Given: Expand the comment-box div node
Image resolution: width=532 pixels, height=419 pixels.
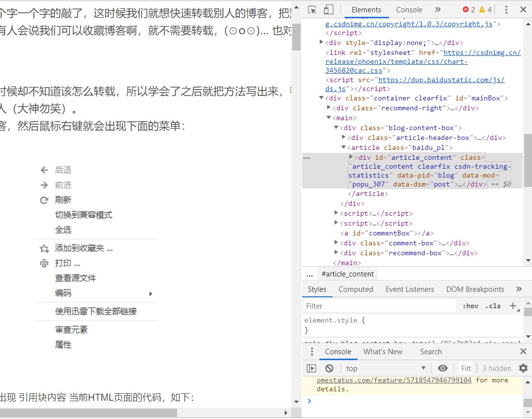Looking at the screenshot, I should (336, 242).
